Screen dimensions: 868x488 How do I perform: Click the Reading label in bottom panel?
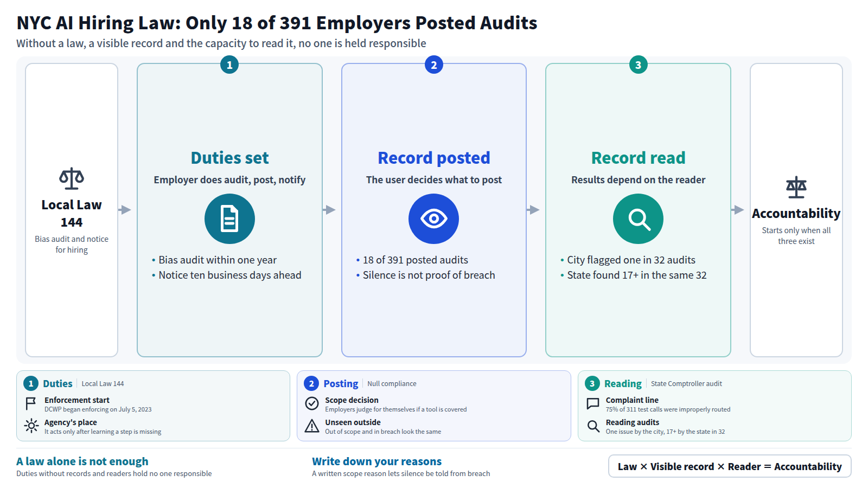[623, 383]
